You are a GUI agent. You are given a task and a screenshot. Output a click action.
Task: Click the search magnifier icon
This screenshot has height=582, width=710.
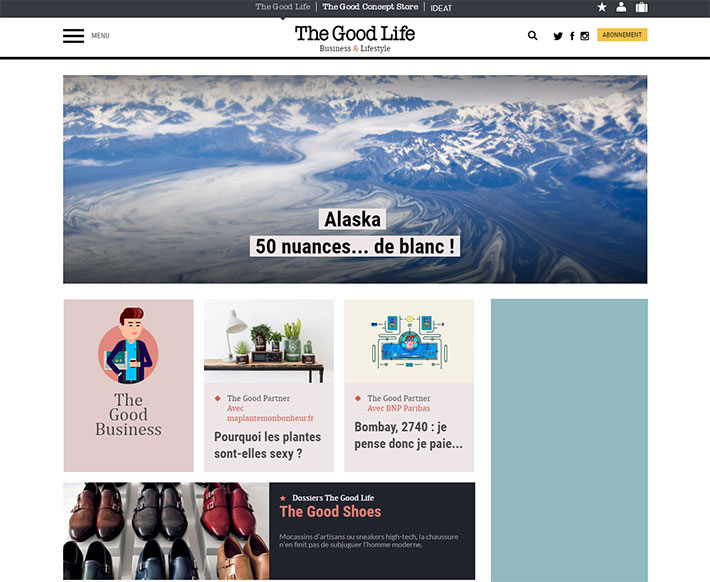[532, 35]
